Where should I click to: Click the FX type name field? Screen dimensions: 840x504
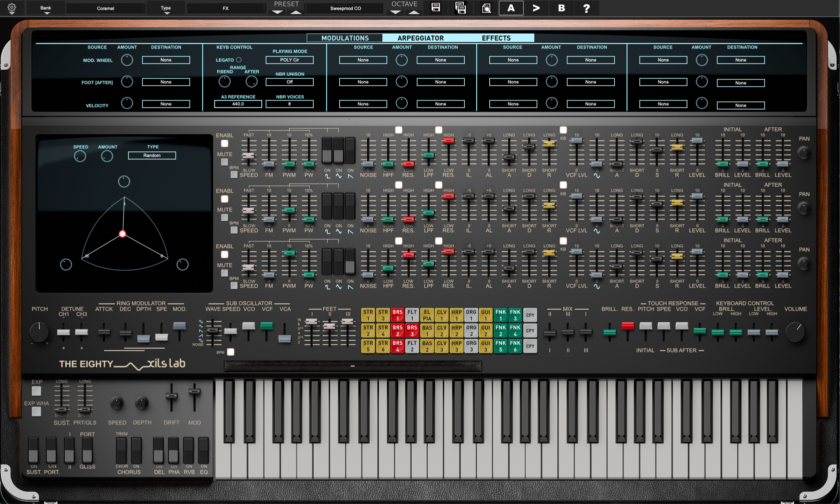point(226,8)
